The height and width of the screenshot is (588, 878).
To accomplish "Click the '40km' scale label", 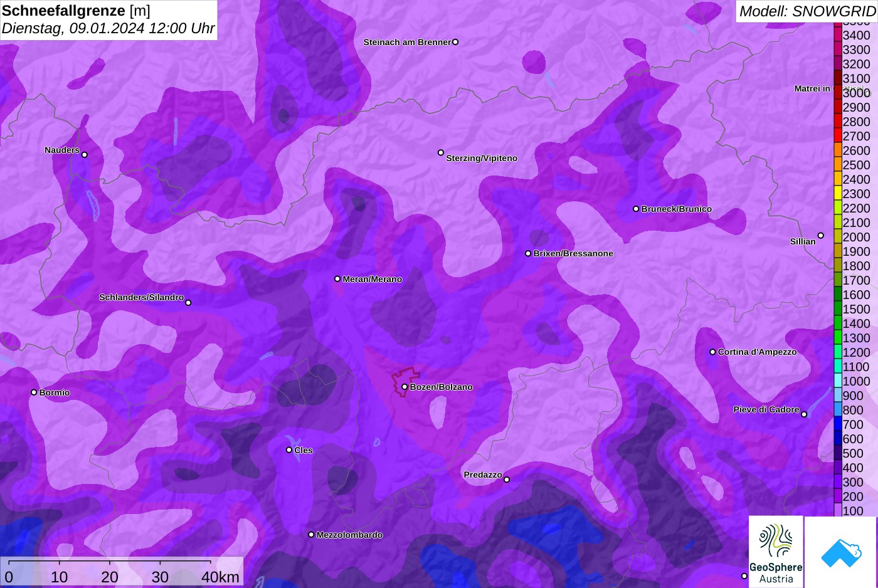I will (x=220, y=577).
